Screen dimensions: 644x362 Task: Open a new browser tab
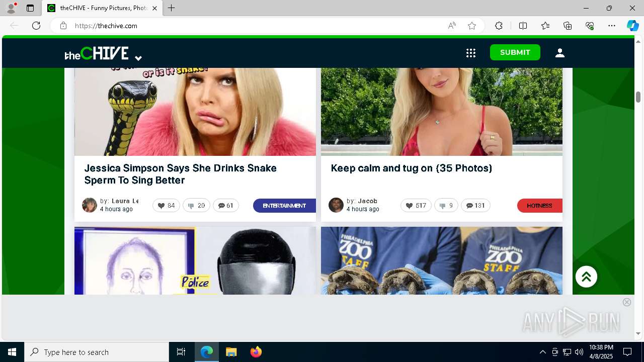[172, 8]
